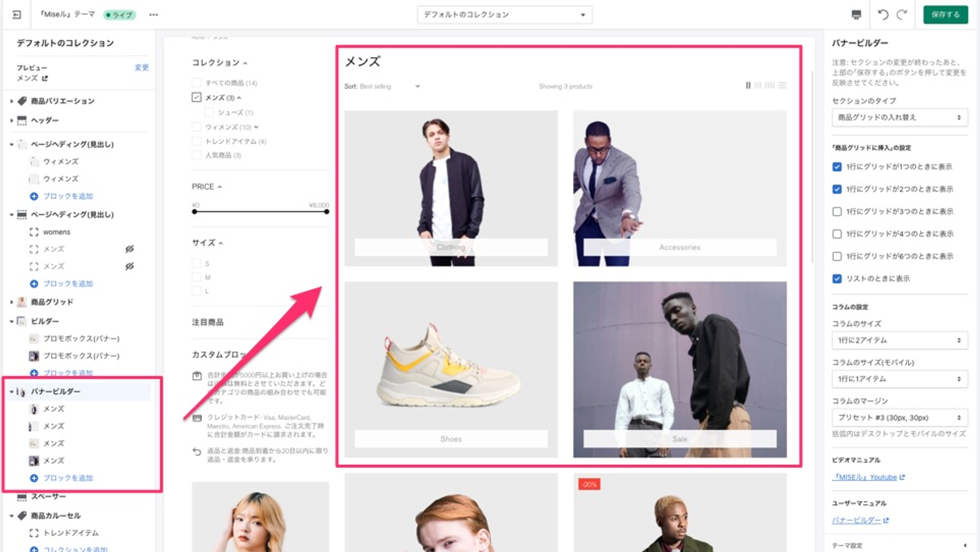Uncheck 1行にグリッドが1つのときに表示

click(x=837, y=167)
